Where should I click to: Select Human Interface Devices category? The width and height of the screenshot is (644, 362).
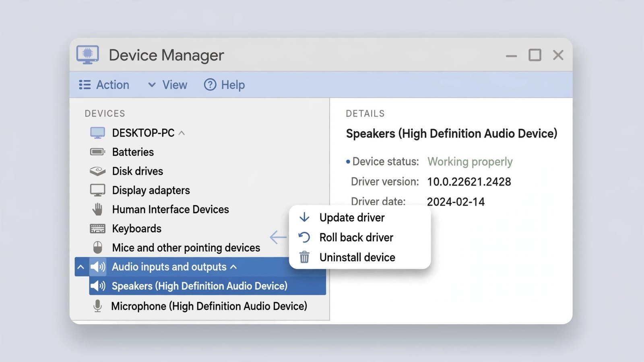pyautogui.click(x=171, y=209)
